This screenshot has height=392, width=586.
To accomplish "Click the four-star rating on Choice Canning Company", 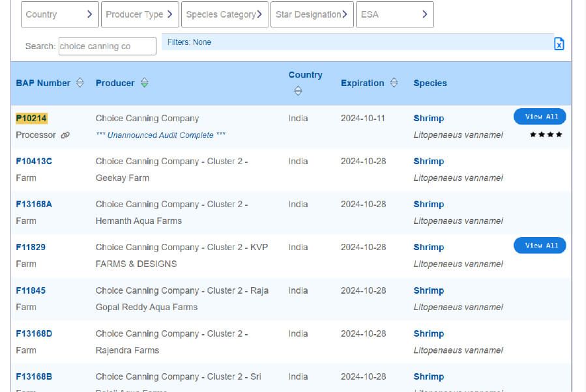I will point(546,134).
